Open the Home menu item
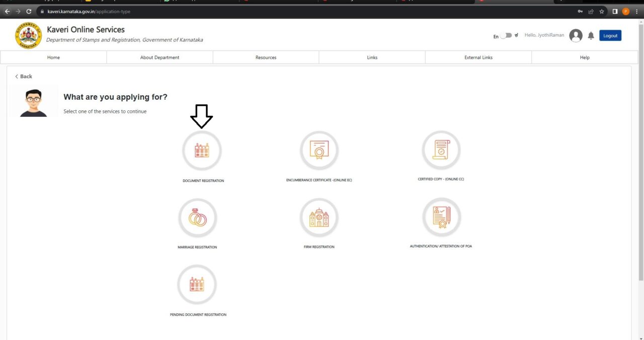644x340 pixels. point(53,57)
